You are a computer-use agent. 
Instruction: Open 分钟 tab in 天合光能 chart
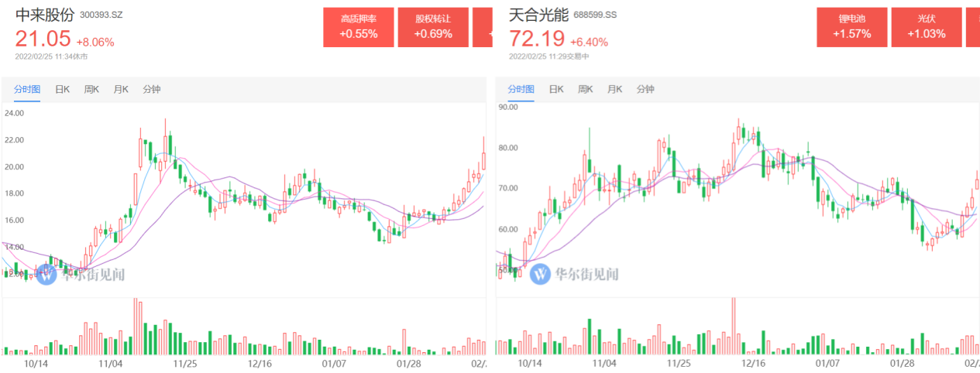[x=646, y=90]
